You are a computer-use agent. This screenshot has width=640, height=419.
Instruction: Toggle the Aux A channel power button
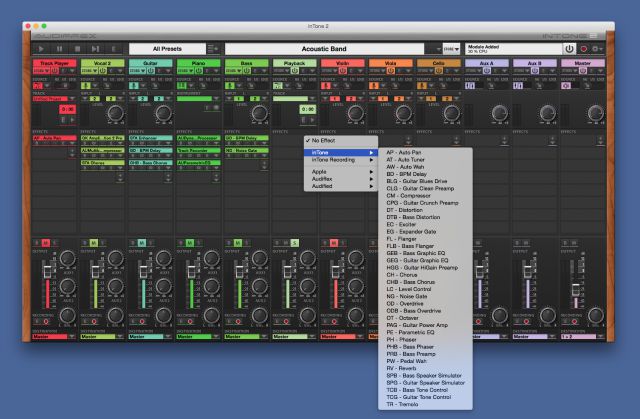(x=487, y=71)
